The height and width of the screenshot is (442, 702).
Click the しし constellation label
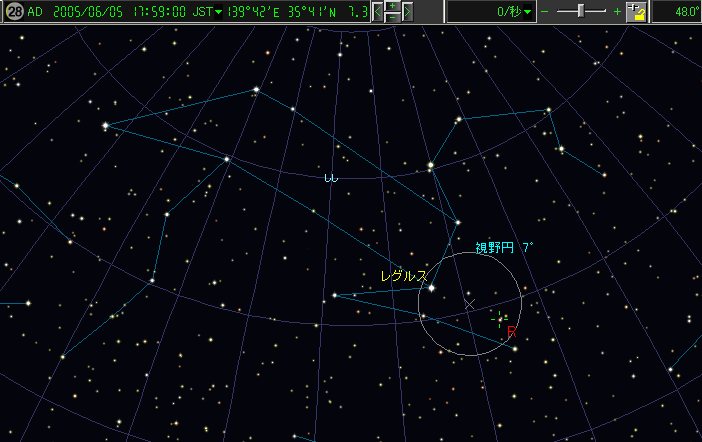330,177
